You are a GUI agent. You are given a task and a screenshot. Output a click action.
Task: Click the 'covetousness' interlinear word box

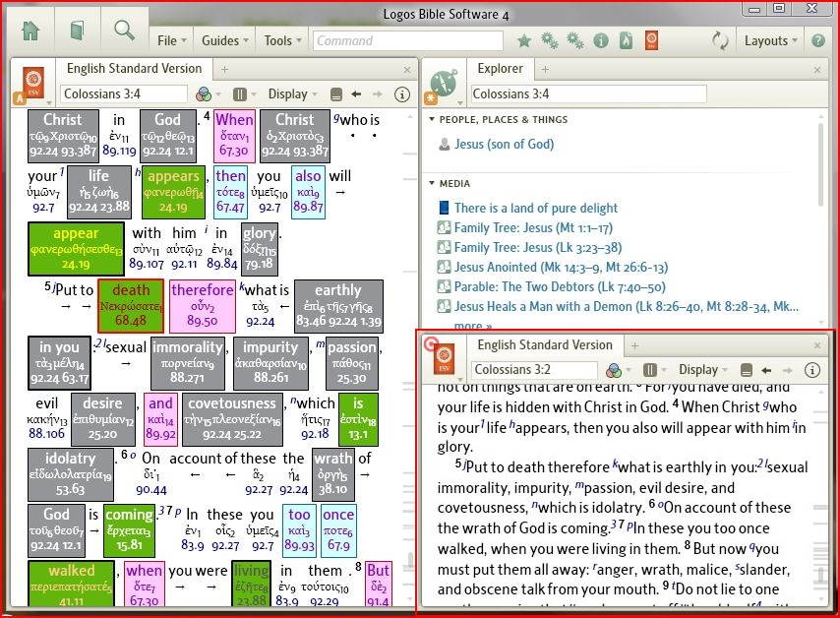pos(232,419)
